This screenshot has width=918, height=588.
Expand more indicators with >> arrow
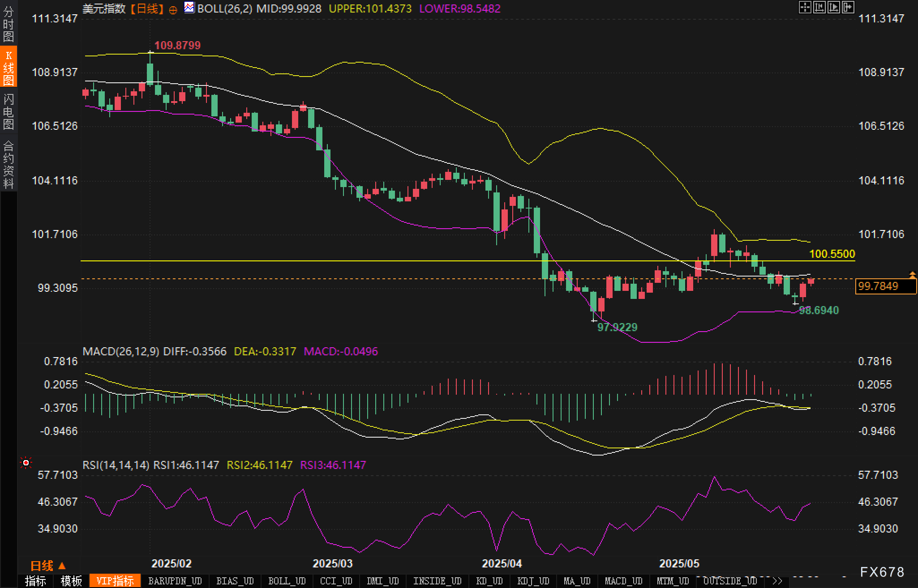(x=777, y=581)
